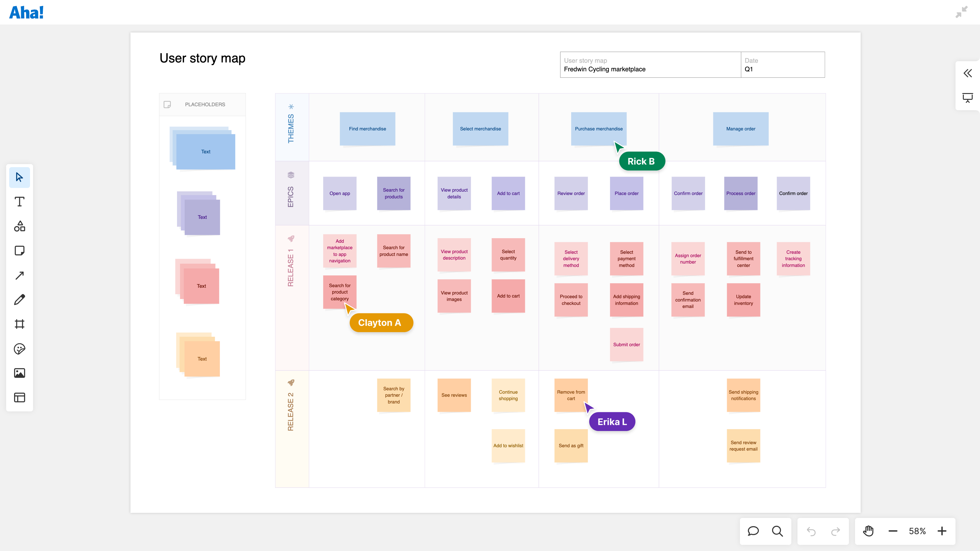Collapse the right sidebar with double chevron

[967, 73]
